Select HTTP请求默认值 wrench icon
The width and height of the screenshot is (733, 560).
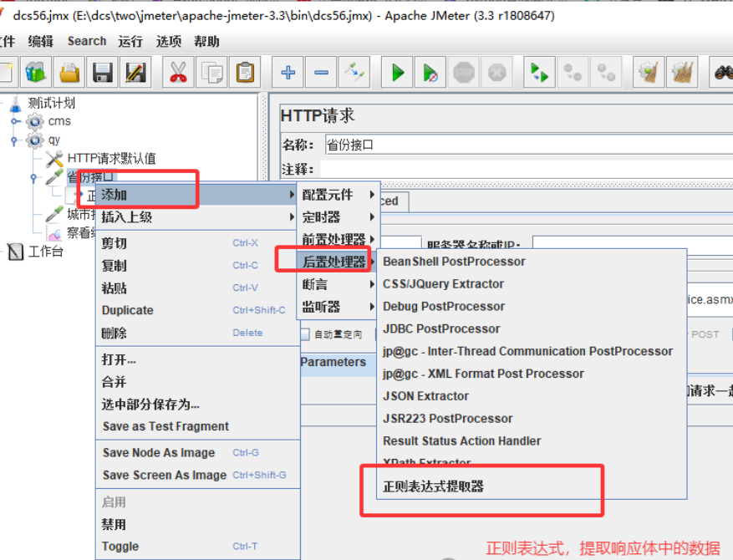(54, 159)
